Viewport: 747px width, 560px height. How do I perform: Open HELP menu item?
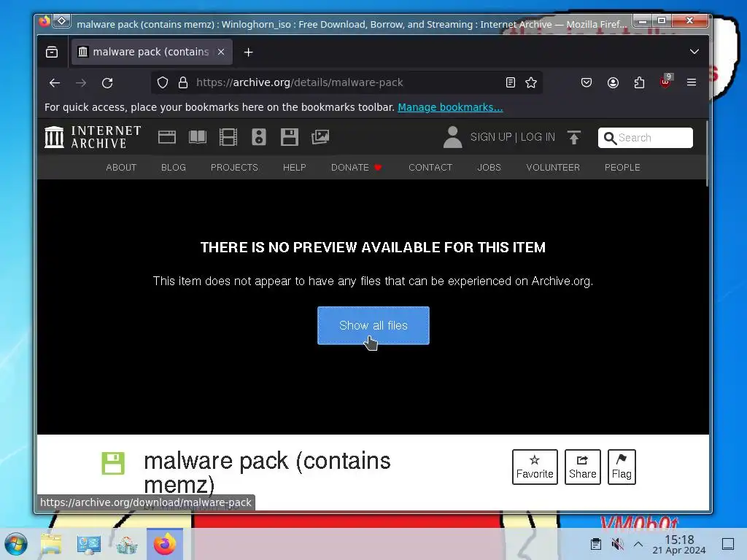click(295, 168)
